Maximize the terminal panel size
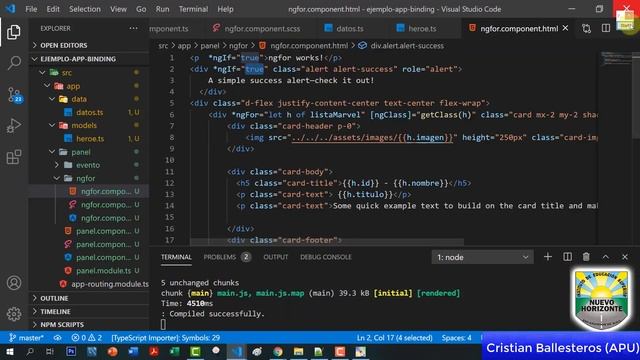The image size is (640, 360). point(606,257)
